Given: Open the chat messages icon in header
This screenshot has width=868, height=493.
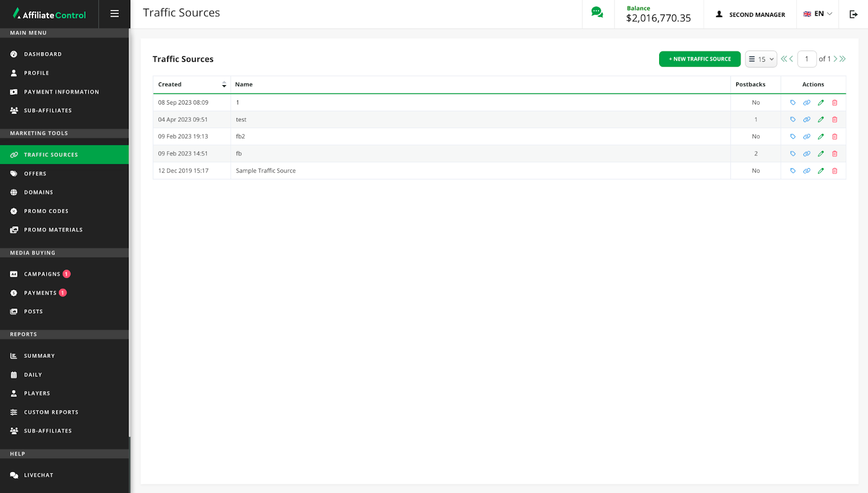Looking at the screenshot, I should [597, 13].
